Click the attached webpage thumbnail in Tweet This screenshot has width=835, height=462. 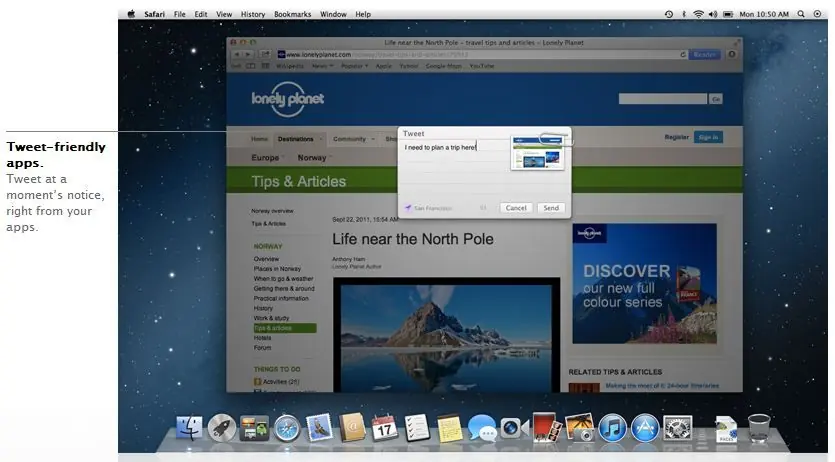(537, 153)
